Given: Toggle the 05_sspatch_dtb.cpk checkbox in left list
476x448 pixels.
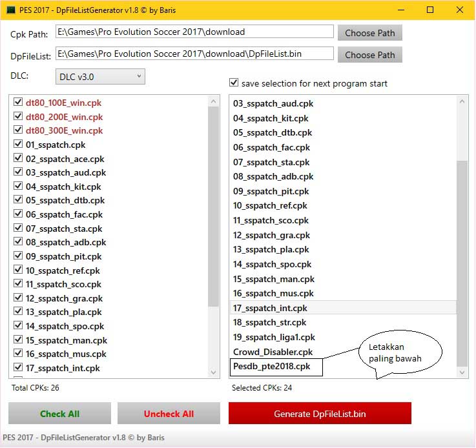Looking at the screenshot, I should point(18,199).
